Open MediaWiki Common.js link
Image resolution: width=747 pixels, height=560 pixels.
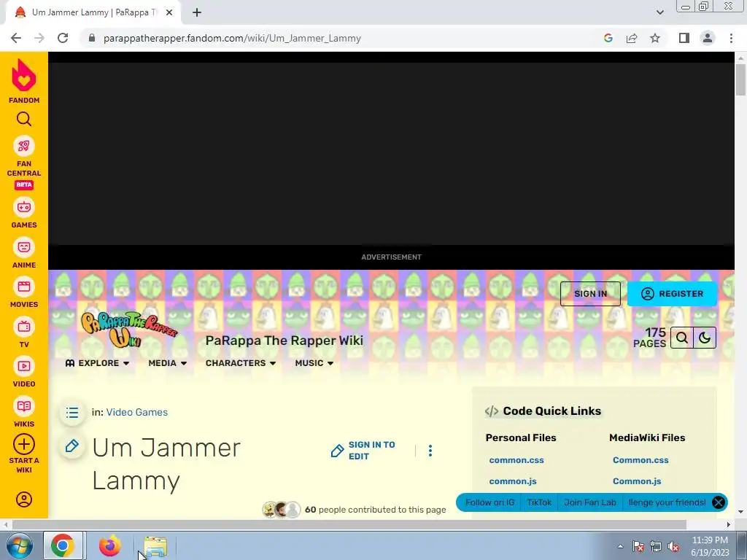click(x=636, y=481)
